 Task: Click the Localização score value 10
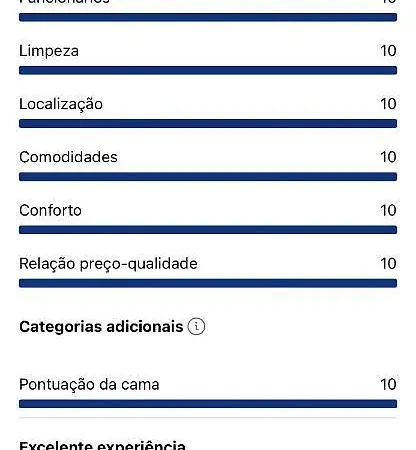(x=388, y=104)
